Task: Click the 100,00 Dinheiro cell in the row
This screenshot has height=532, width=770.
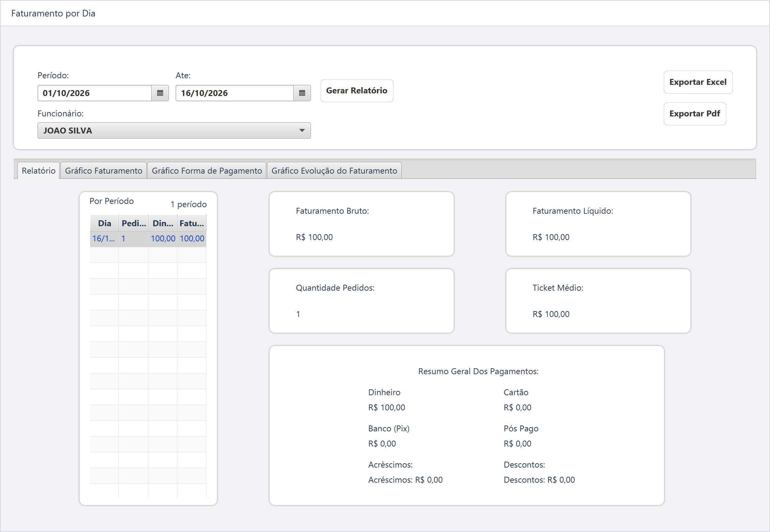Action: point(163,239)
